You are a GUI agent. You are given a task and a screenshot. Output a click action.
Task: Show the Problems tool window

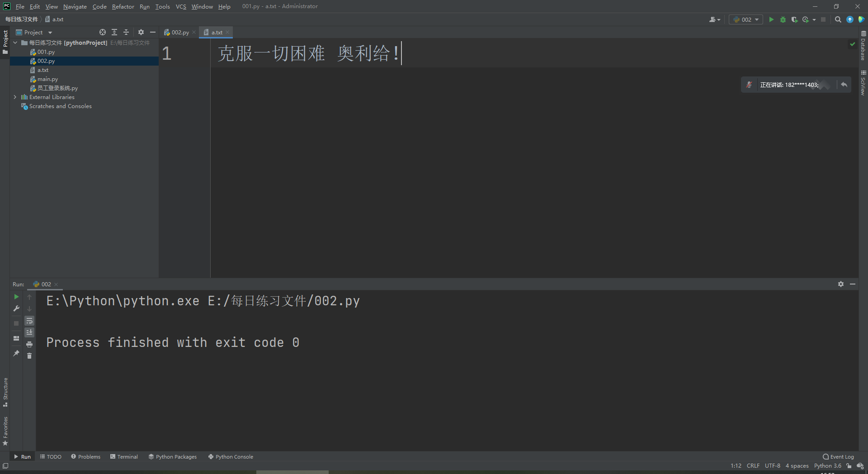pos(86,457)
